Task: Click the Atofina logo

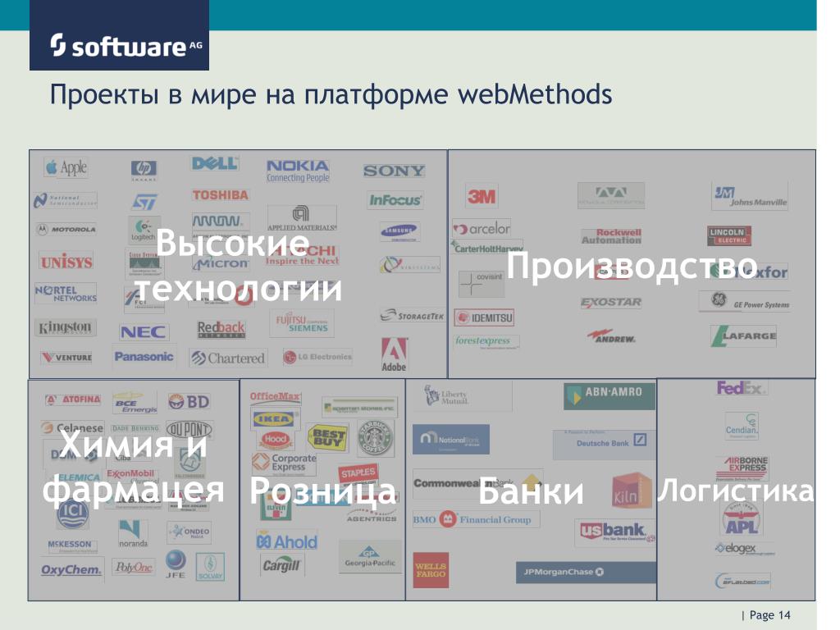Action: pos(73,399)
